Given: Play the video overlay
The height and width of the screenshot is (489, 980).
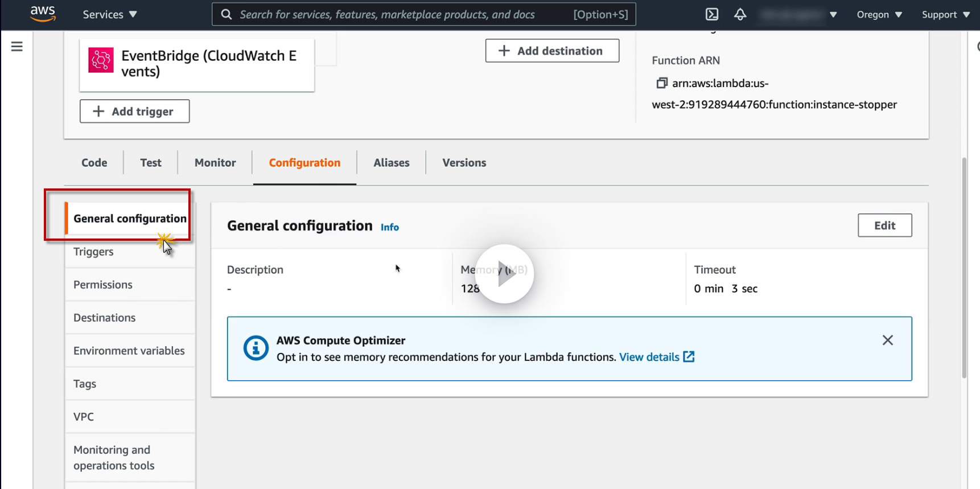Looking at the screenshot, I should [504, 274].
